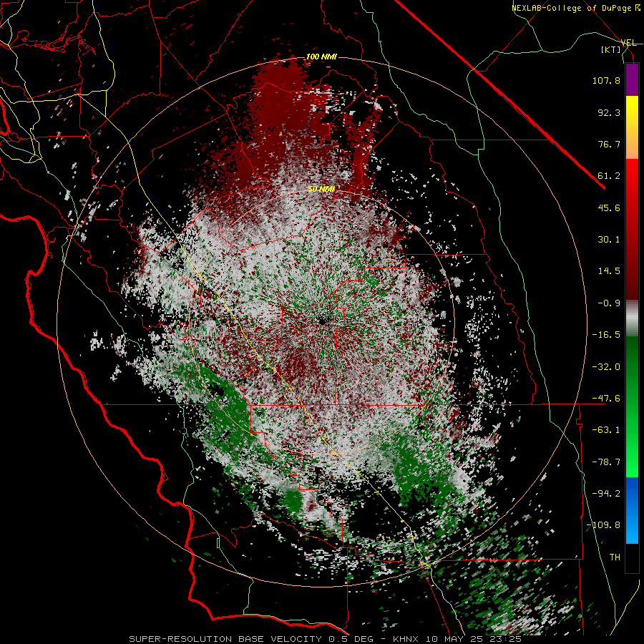
Task: Click the [KT] units label
Action: point(611,50)
